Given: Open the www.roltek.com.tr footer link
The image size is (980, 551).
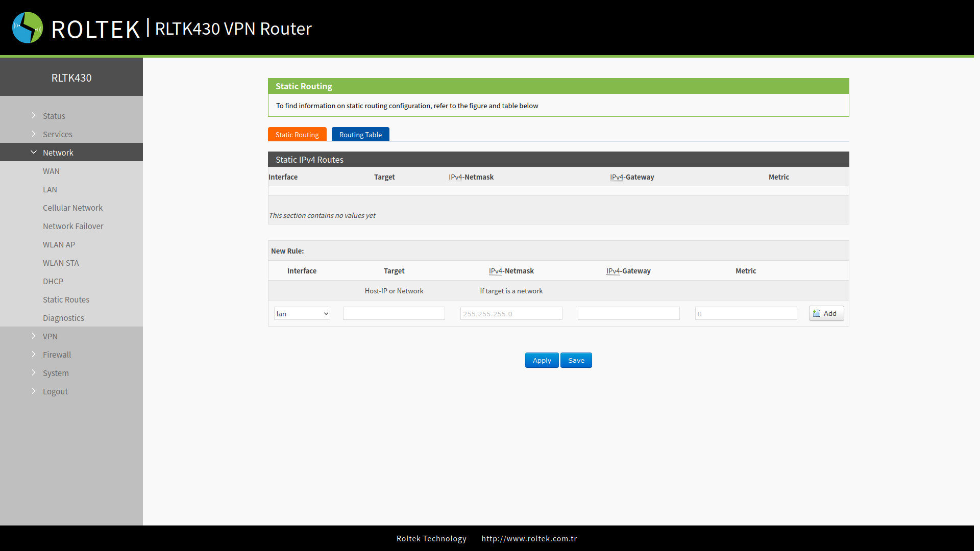Looking at the screenshot, I should click(x=529, y=538).
